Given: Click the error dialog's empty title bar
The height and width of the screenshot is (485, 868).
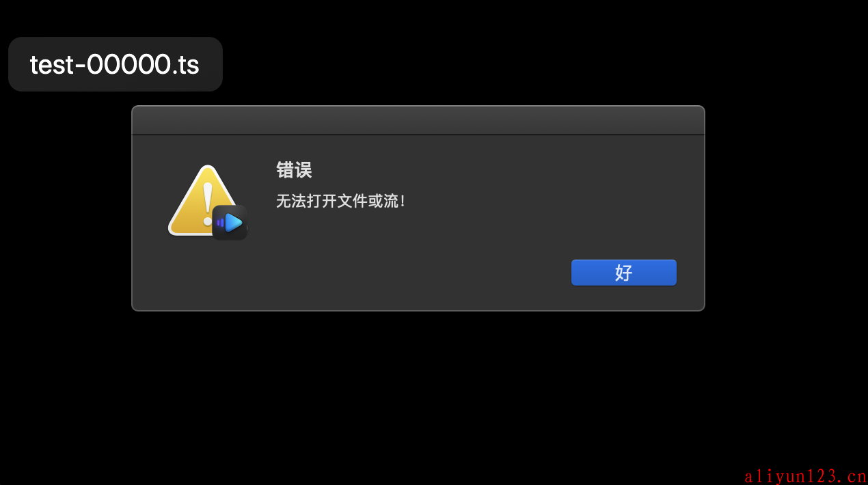Looking at the screenshot, I should (418, 121).
